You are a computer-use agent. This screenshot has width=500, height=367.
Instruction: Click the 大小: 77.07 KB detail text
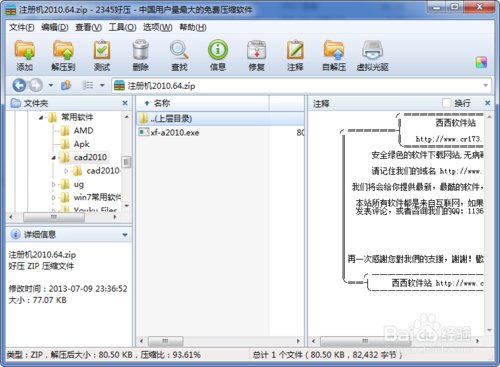(37, 300)
